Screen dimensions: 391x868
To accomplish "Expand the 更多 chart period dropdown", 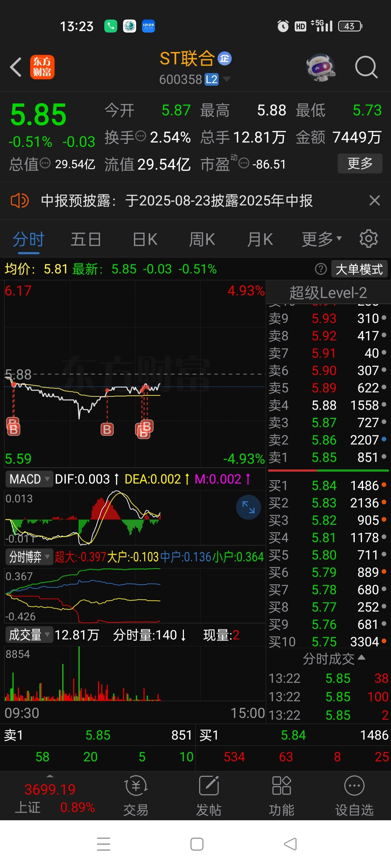I will pos(322,239).
